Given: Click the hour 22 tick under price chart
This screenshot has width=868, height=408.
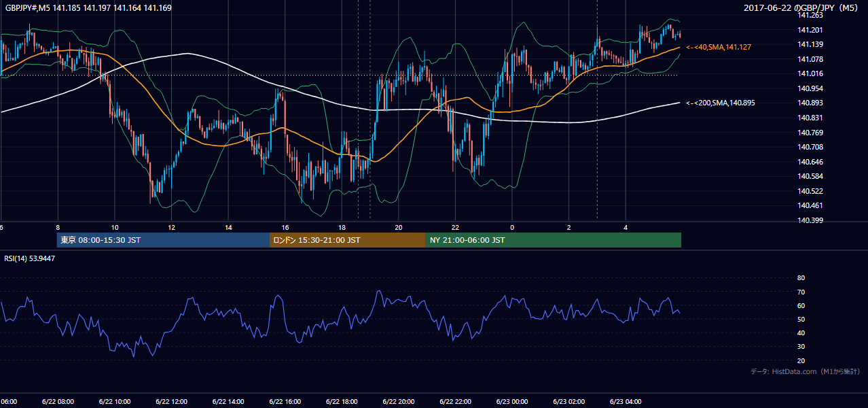Looking at the screenshot, I should tap(456, 227).
